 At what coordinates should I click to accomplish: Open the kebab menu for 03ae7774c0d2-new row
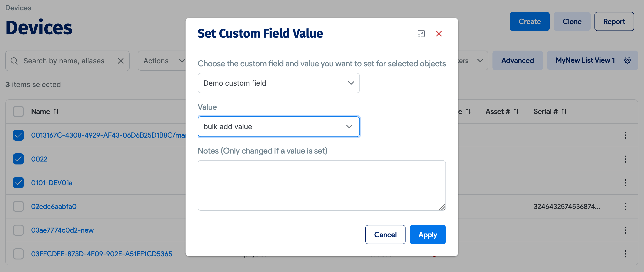[x=625, y=230]
